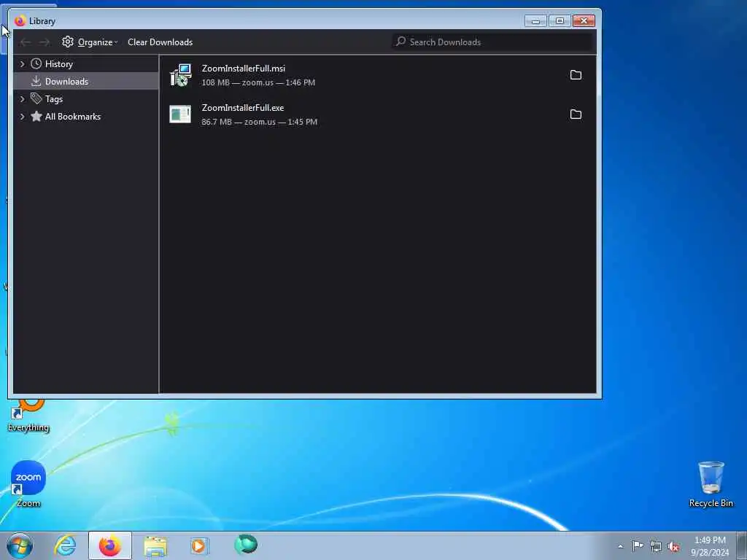Click the network tray icon
This screenshot has width=747, height=560.
coord(656,546)
